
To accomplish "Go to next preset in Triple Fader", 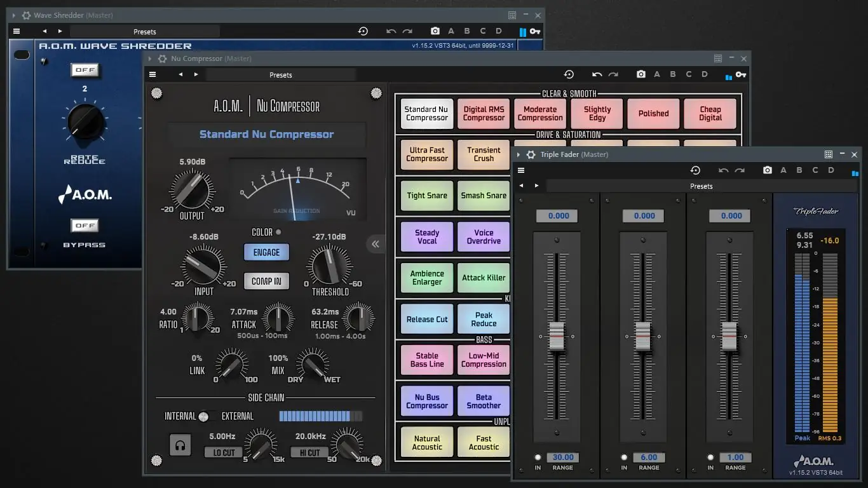I will click(x=536, y=186).
